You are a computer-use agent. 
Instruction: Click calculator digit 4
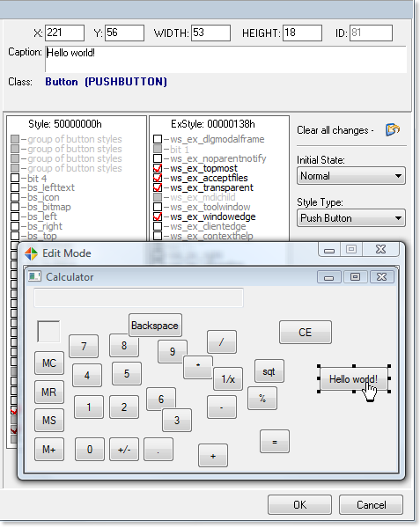(87, 375)
